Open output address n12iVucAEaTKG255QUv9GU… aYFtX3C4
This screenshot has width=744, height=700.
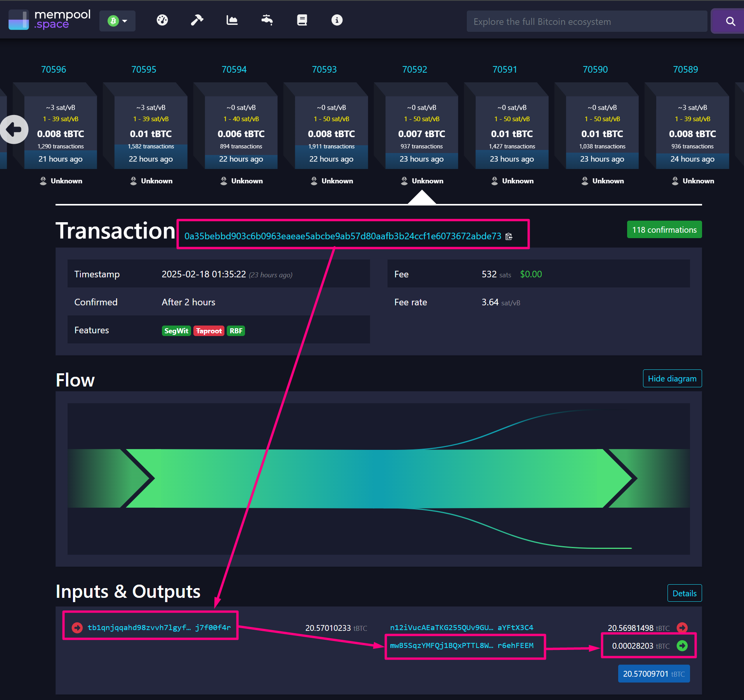pyautogui.click(x=462, y=628)
